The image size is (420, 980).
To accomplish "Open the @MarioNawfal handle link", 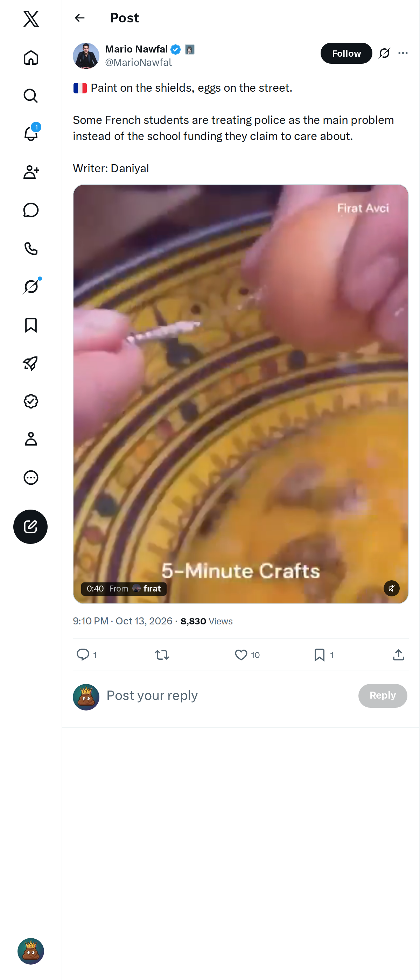I will pyautogui.click(x=139, y=62).
